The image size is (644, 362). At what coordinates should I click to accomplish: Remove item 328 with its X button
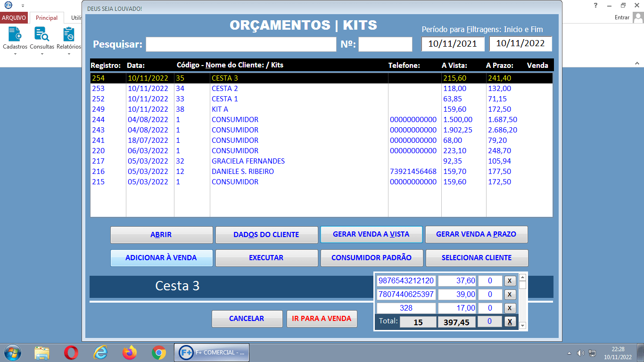click(510, 308)
